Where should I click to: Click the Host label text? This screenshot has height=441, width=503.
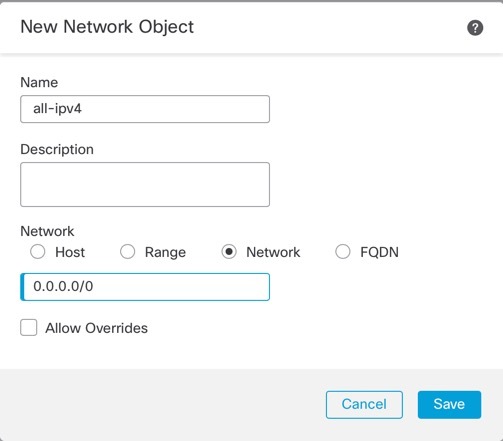coord(70,252)
